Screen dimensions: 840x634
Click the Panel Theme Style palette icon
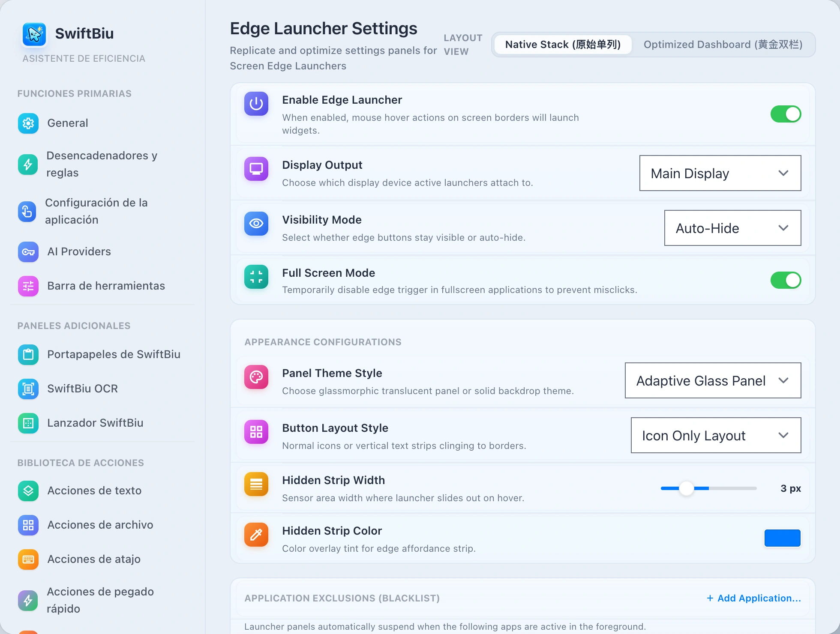(x=256, y=377)
